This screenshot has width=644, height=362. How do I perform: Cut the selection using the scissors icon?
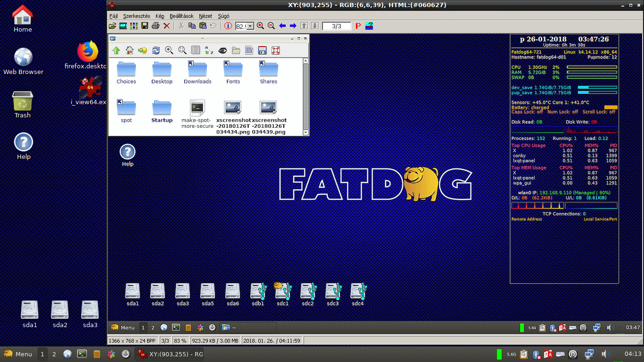pos(181,26)
